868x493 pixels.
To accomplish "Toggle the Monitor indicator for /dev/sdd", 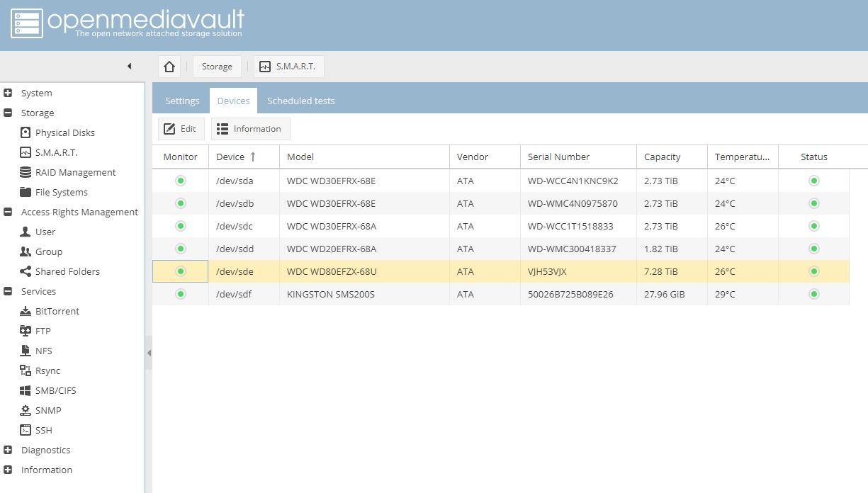I will coord(181,249).
